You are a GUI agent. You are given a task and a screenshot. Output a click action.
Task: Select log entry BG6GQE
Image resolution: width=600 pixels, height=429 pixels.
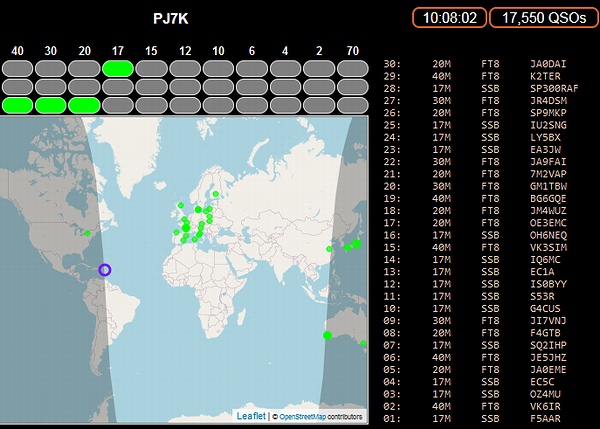pyautogui.click(x=475, y=199)
